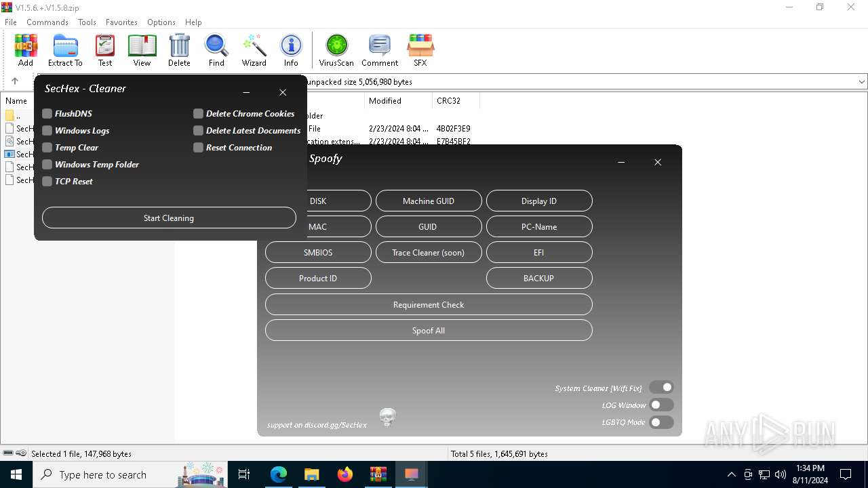Click the BACKUP button
The width and height of the screenshot is (868, 488).
click(x=539, y=278)
